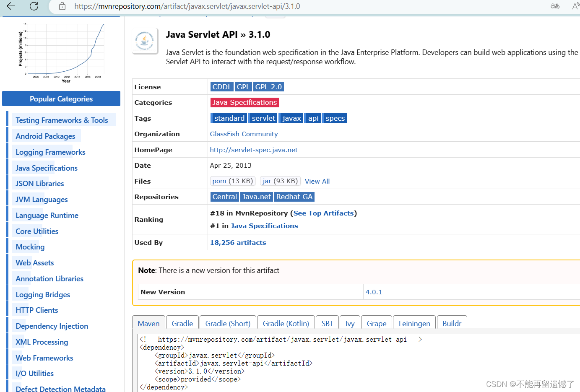Click the standard tag
The height and width of the screenshot is (392, 580).
228,118
